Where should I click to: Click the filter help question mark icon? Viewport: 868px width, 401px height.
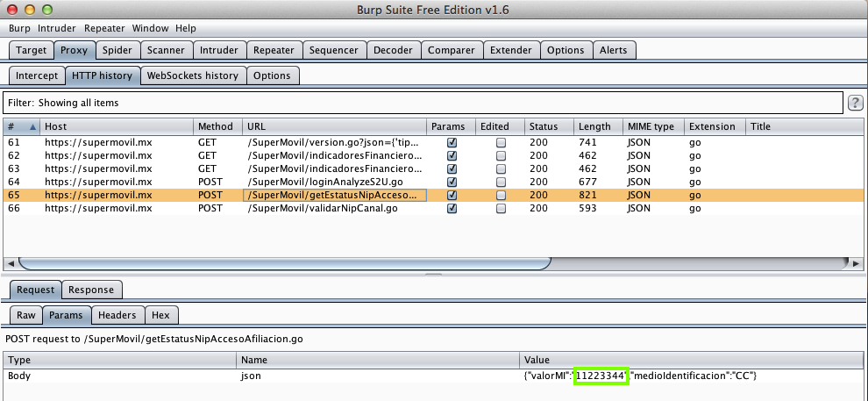[856, 104]
